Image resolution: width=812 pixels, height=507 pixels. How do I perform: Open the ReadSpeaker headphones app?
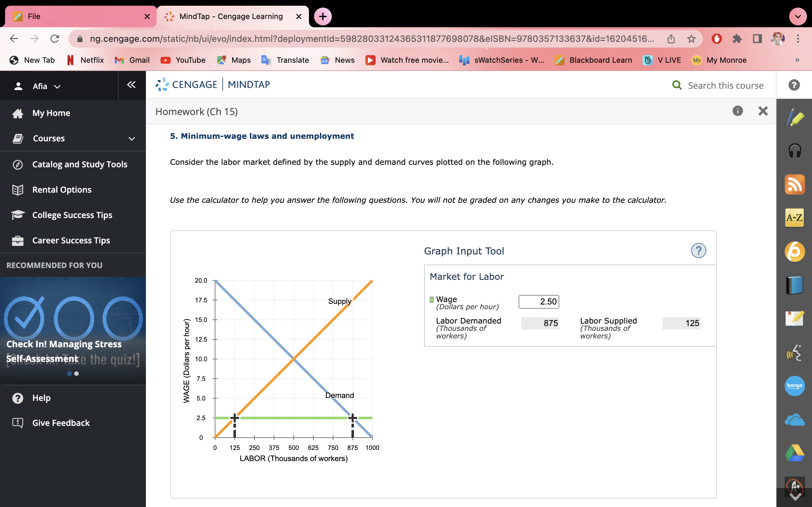click(794, 151)
